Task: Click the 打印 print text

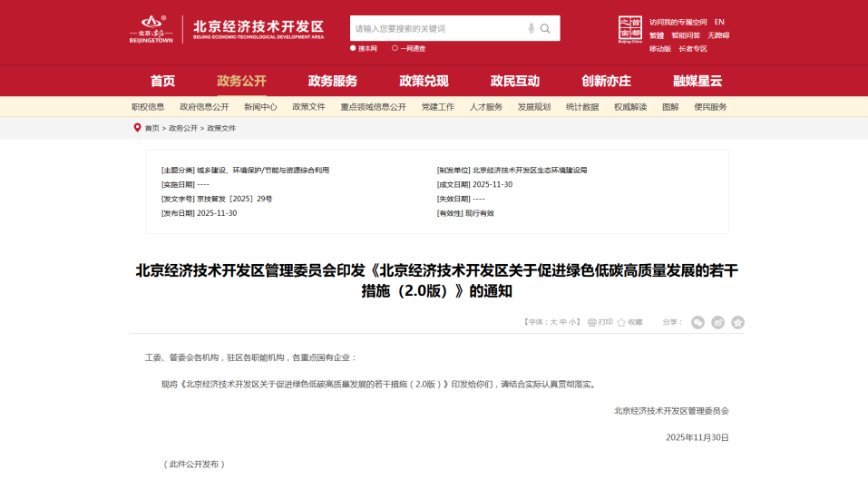Action: (606, 322)
